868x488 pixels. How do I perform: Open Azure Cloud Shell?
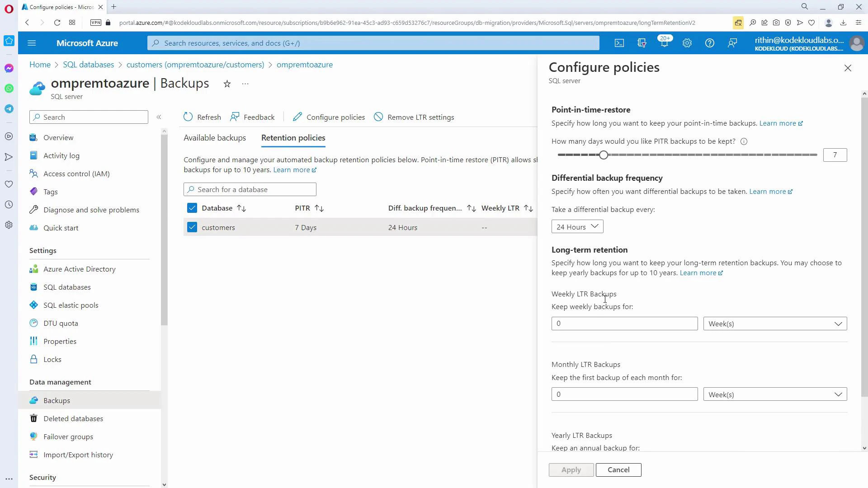pyautogui.click(x=619, y=43)
